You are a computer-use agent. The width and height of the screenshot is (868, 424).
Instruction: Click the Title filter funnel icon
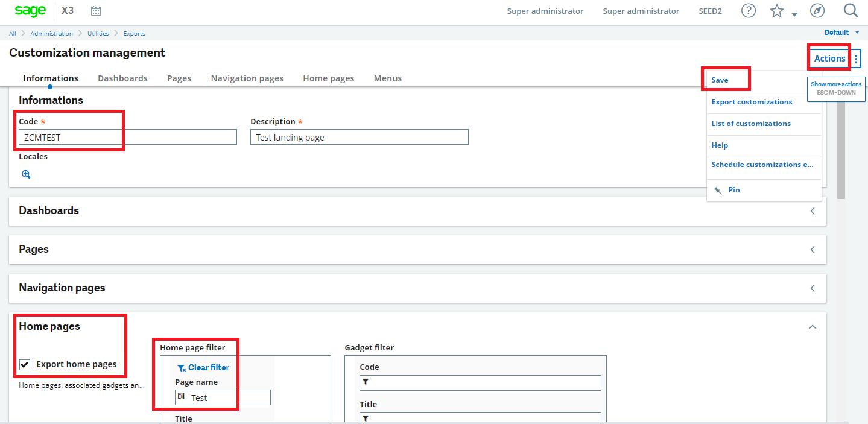(x=367, y=418)
